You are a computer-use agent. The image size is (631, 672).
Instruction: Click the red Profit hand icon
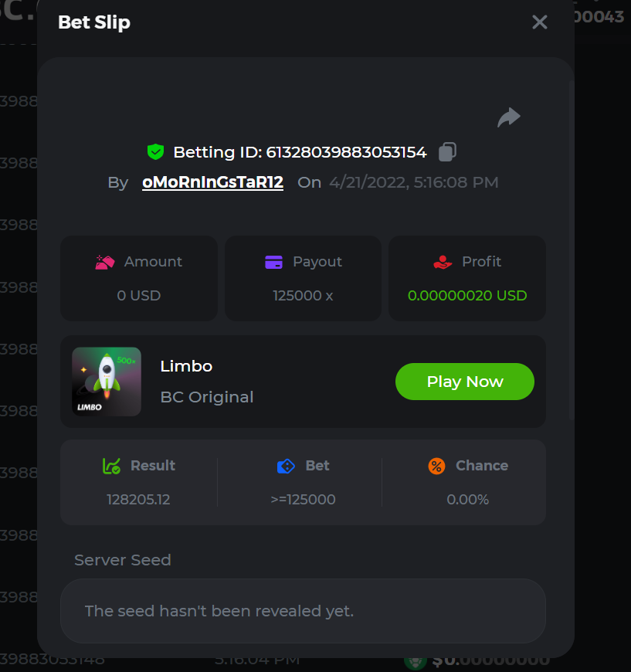tap(443, 263)
